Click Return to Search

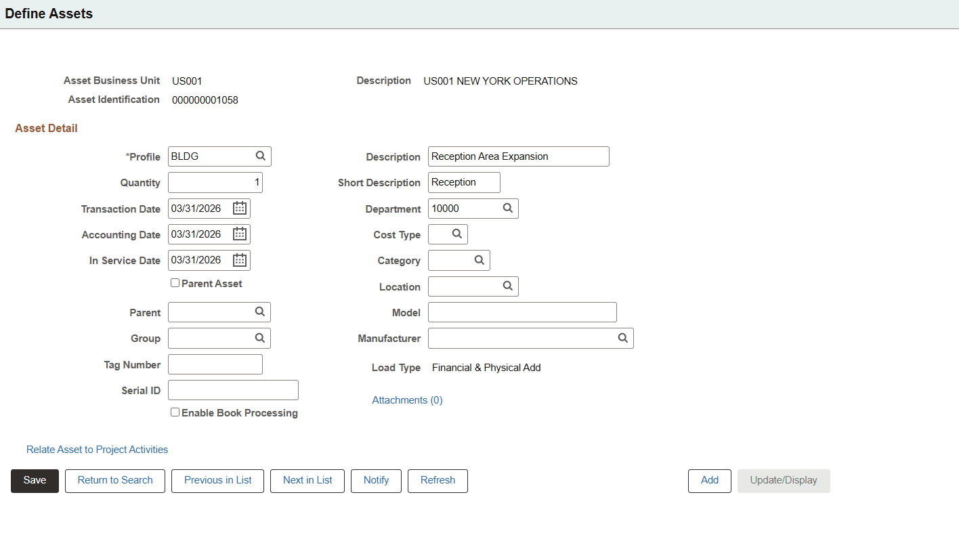click(x=114, y=480)
